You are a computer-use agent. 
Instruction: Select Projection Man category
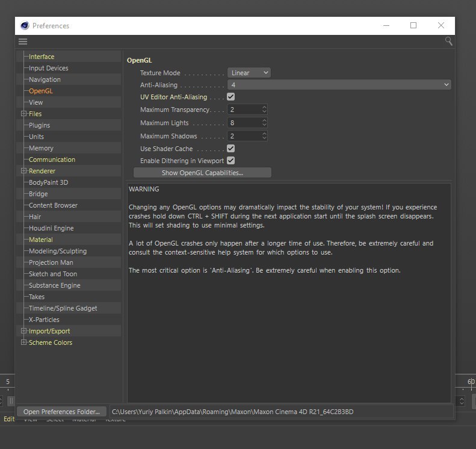(x=51, y=262)
